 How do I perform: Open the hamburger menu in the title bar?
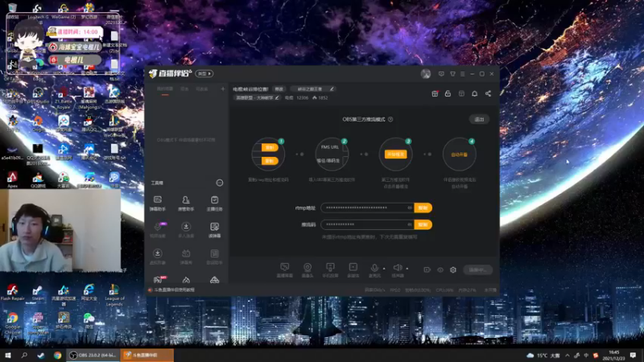click(462, 74)
